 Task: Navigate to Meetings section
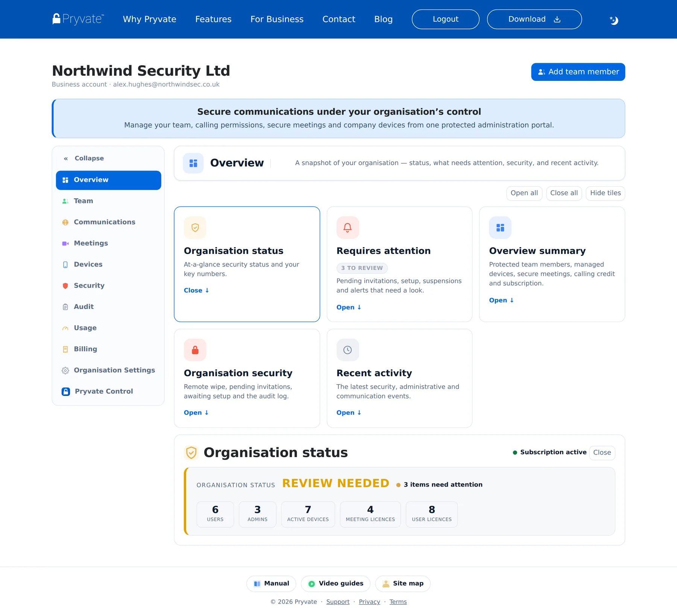click(109, 243)
